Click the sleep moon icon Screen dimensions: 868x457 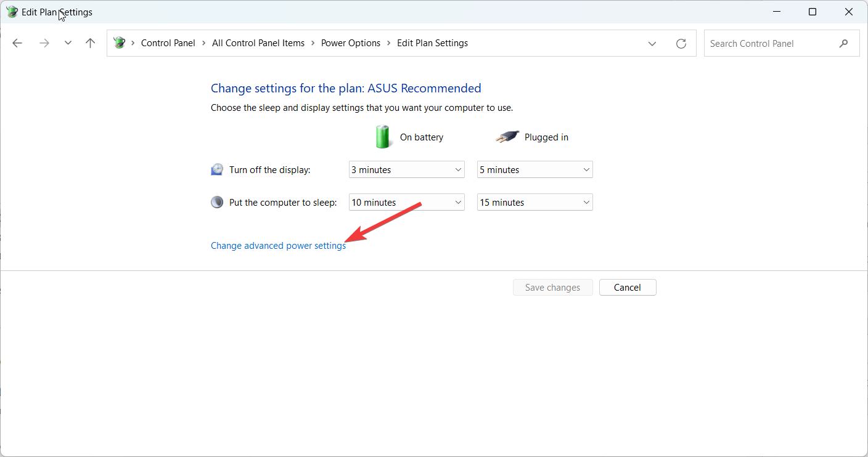[217, 202]
